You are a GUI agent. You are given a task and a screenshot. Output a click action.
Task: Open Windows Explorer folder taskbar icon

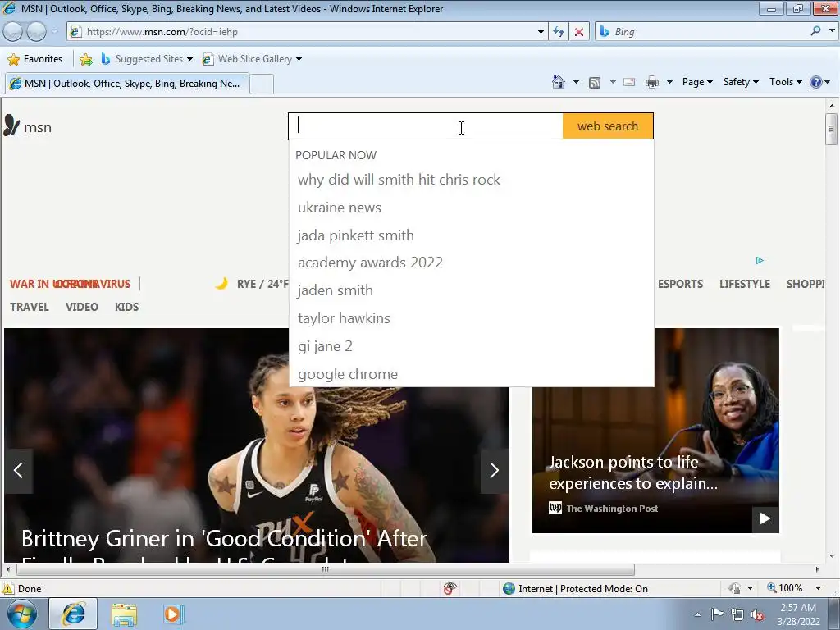(x=125, y=614)
